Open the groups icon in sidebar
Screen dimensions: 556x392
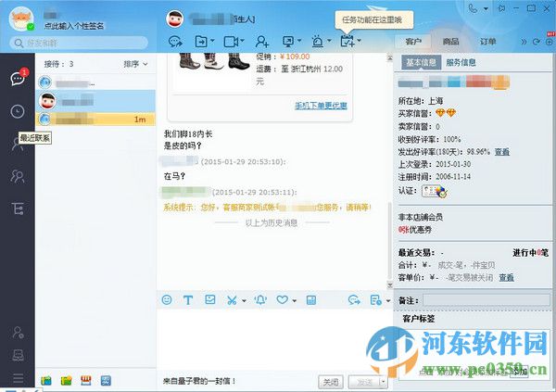coord(18,176)
